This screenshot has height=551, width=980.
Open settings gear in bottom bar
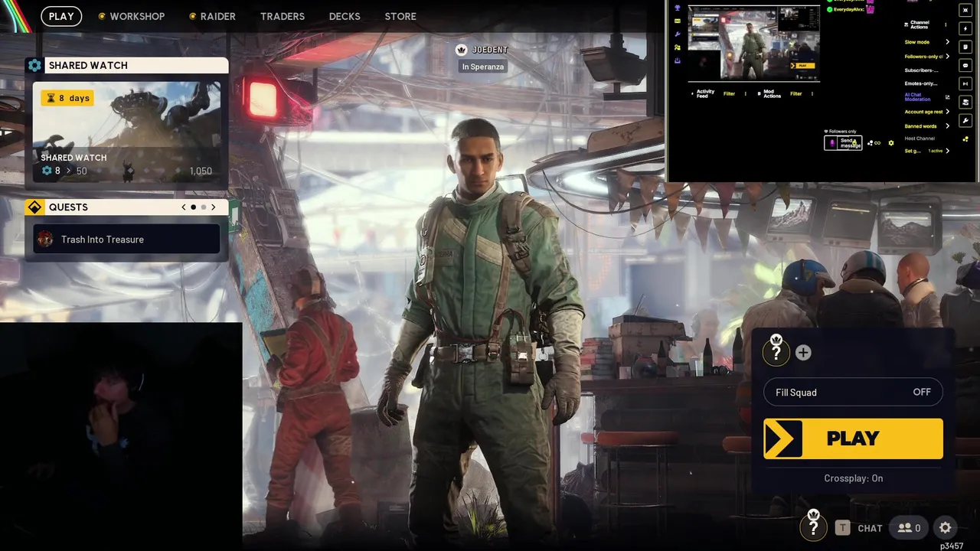(946, 528)
